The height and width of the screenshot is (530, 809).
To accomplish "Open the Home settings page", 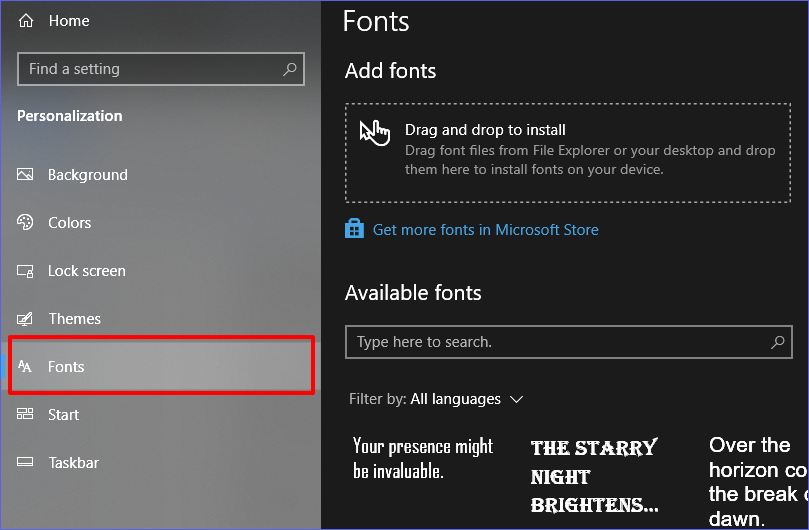I will click(x=69, y=21).
